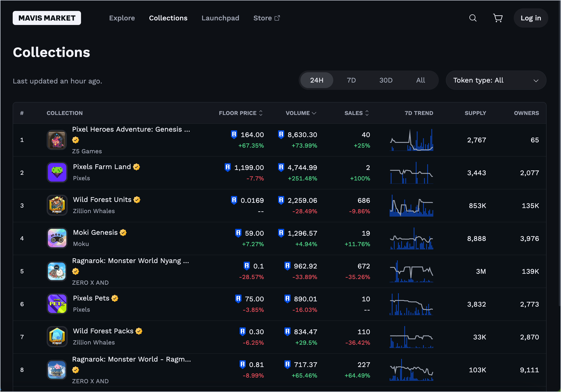Click RON token icon beside volume 8,630.30
This screenshot has width=561, height=392.
(281, 135)
